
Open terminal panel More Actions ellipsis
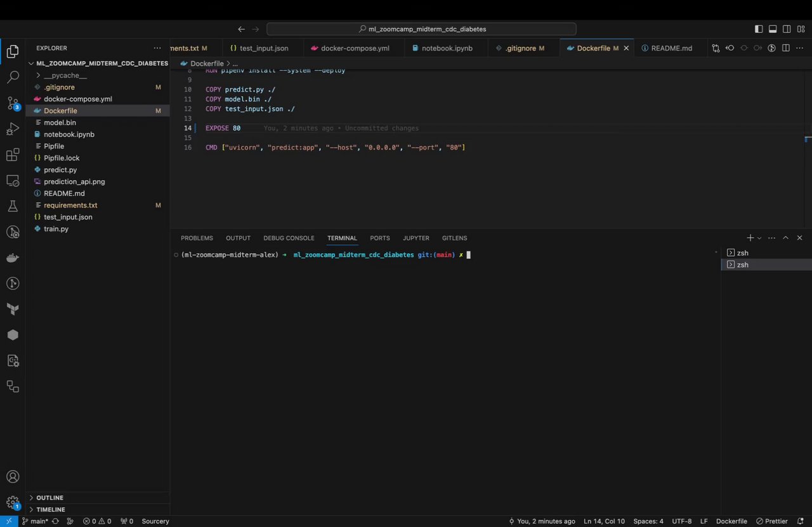coord(771,238)
